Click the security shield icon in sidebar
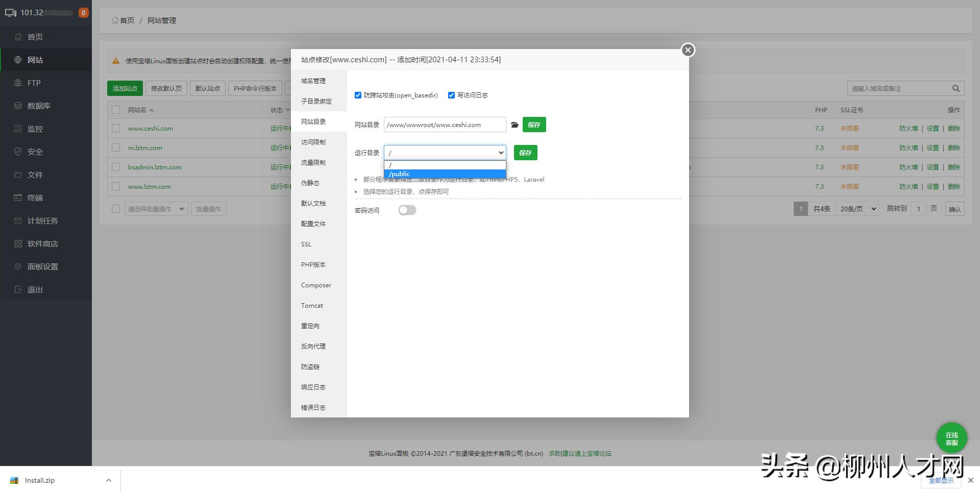This screenshot has height=494, width=980. tap(18, 152)
